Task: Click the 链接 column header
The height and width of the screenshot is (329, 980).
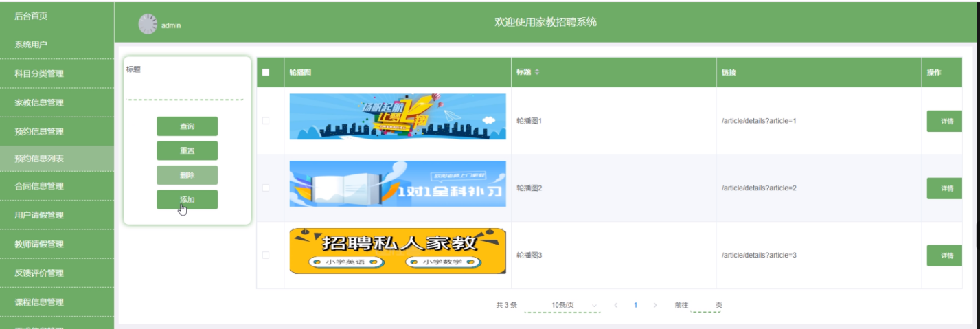Action: (729, 72)
